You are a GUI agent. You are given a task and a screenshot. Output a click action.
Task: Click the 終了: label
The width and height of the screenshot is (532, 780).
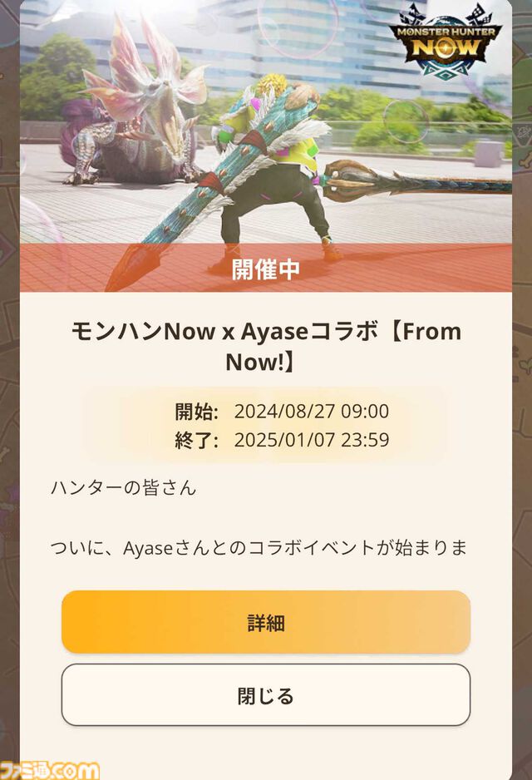(196, 440)
